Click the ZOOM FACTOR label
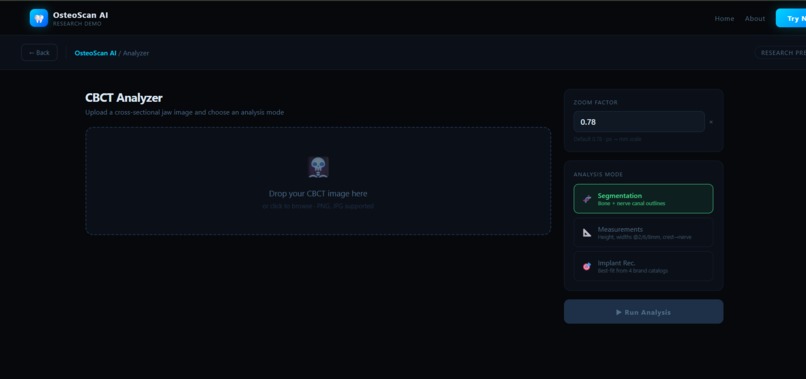 coord(595,102)
